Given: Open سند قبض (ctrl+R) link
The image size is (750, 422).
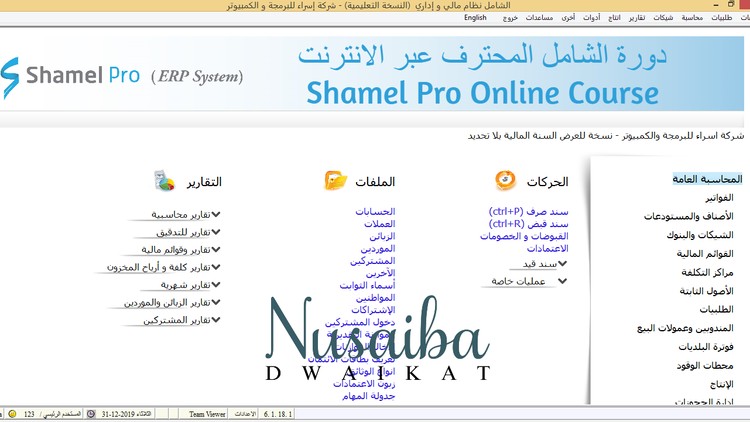Looking at the screenshot, I should pos(529,224).
